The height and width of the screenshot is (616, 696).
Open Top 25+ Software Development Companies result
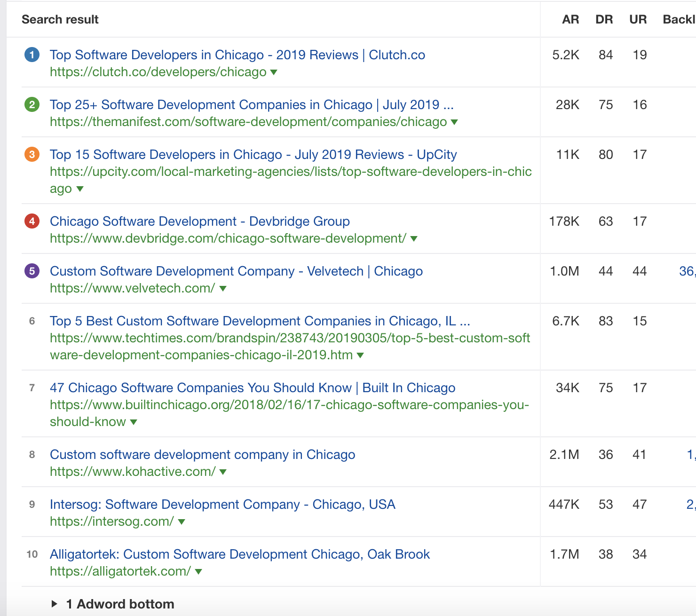point(252,105)
